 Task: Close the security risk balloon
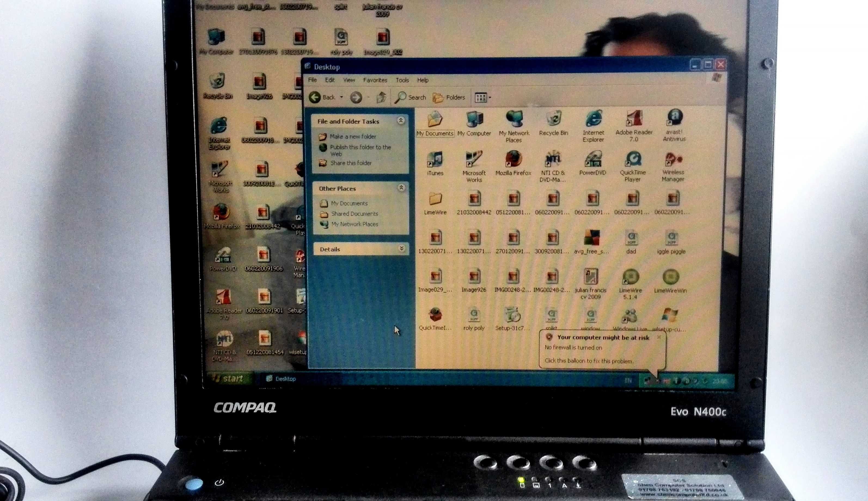tap(658, 337)
